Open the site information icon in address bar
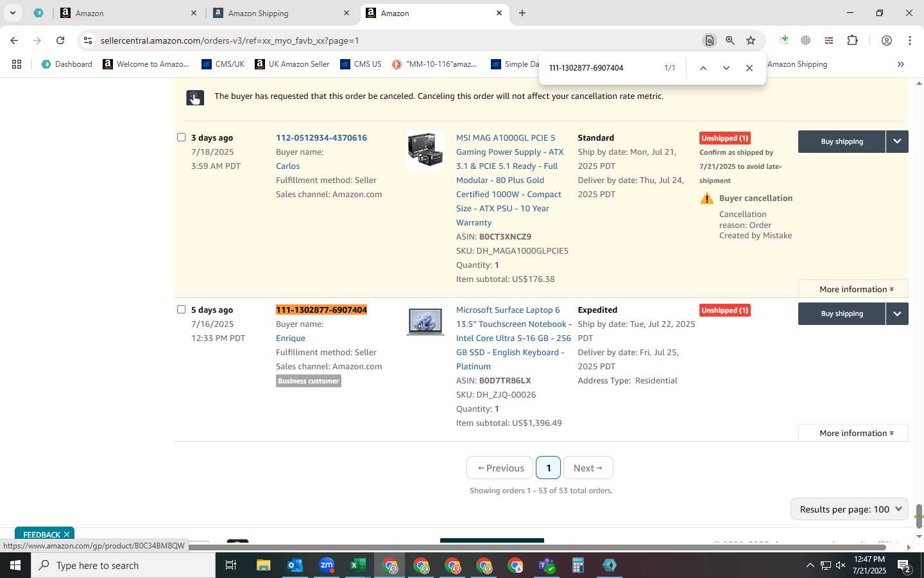Viewport: 924px width, 578px height. pos(88,40)
